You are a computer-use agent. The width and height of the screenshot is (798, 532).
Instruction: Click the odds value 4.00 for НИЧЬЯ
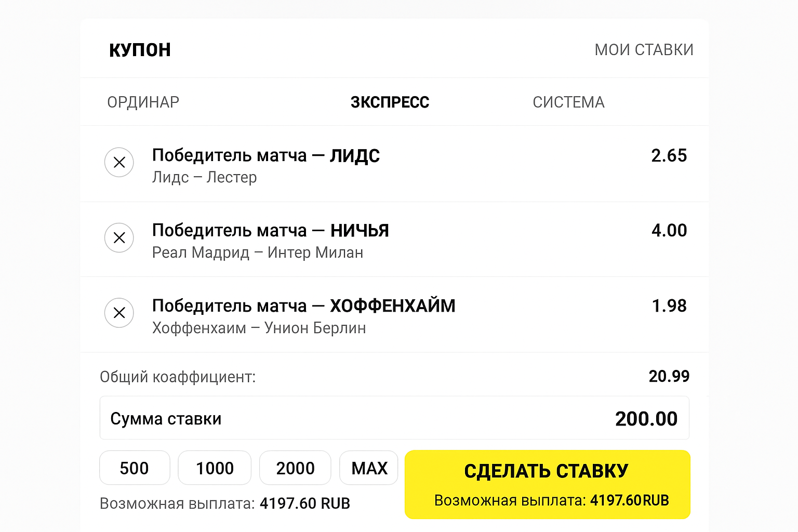[x=670, y=230]
